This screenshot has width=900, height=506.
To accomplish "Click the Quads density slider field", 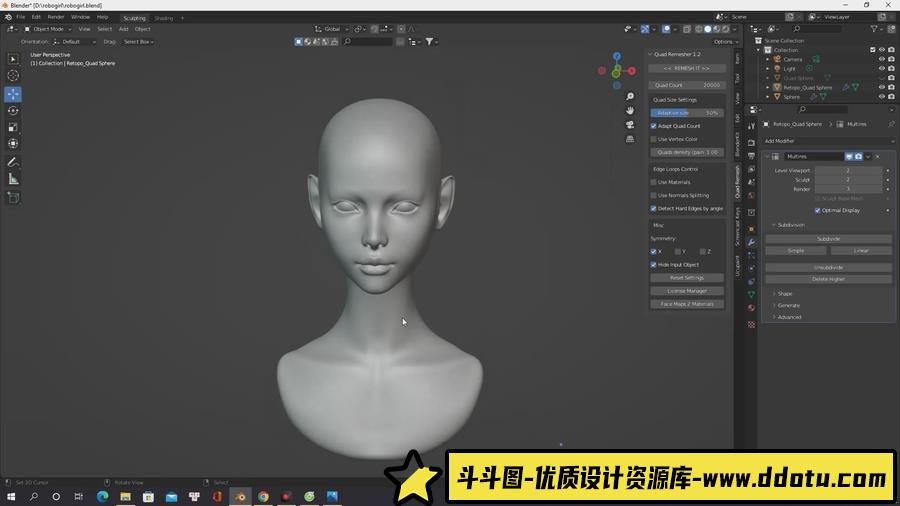I will pos(687,152).
